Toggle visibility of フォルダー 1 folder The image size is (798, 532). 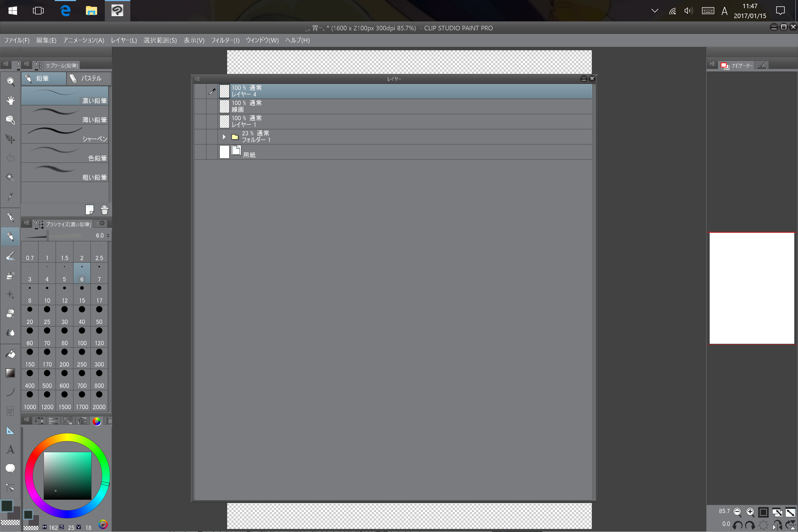click(x=200, y=137)
